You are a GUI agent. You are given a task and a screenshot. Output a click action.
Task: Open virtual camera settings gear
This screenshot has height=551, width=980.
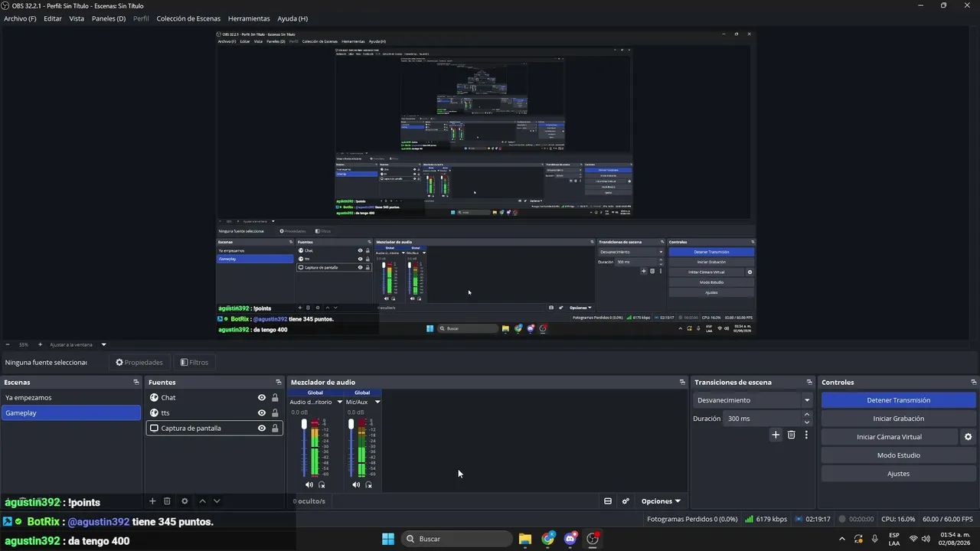coord(968,437)
